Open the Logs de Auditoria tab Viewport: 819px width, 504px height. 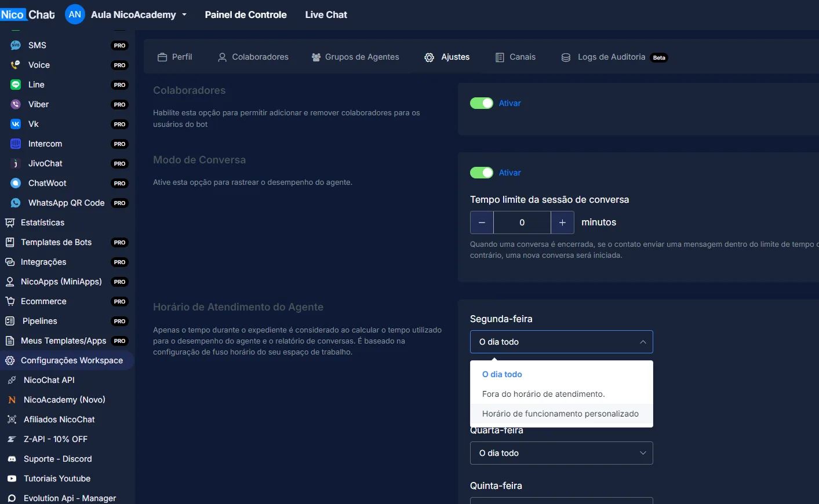[x=614, y=57]
